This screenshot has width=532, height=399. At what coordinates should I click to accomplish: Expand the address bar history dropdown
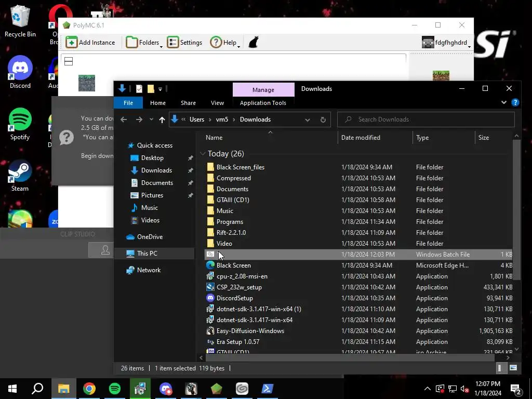coord(308,120)
